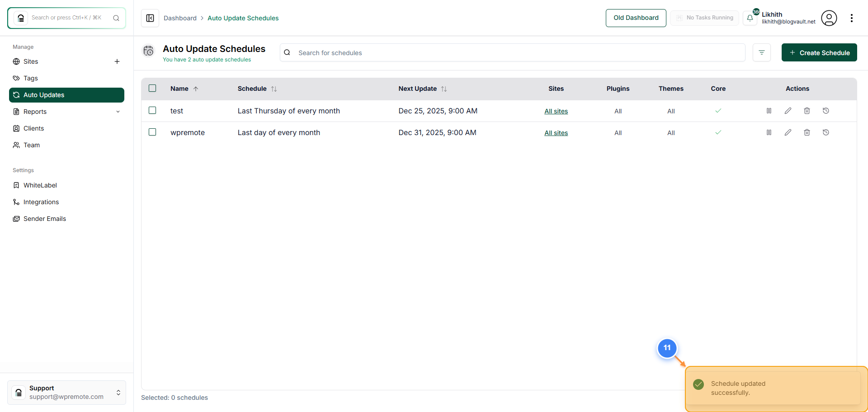Viewport: 868px width, 412px height.
Task: Open the filter schedules icon
Action: coord(762,52)
